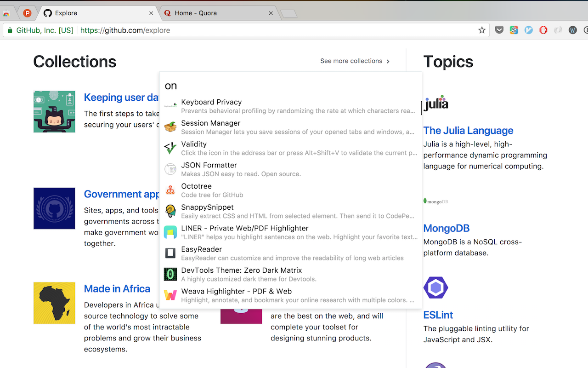Open the Pocket extension icon
Viewport: 588px width, 368px height.
click(x=499, y=30)
